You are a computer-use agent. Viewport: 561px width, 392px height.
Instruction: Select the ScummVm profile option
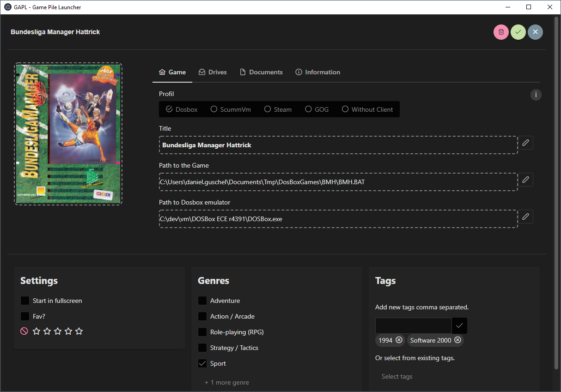(x=231, y=109)
